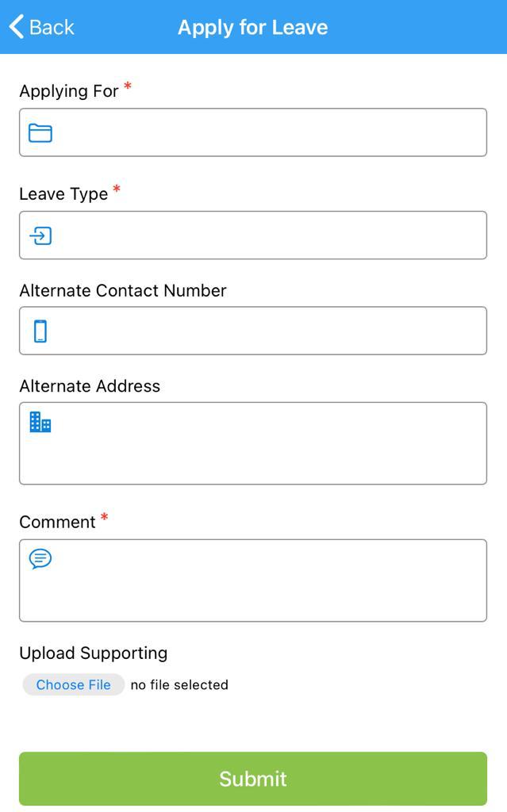
Task: Click the Upload Supporting label
Action: [x=94, y=653]
